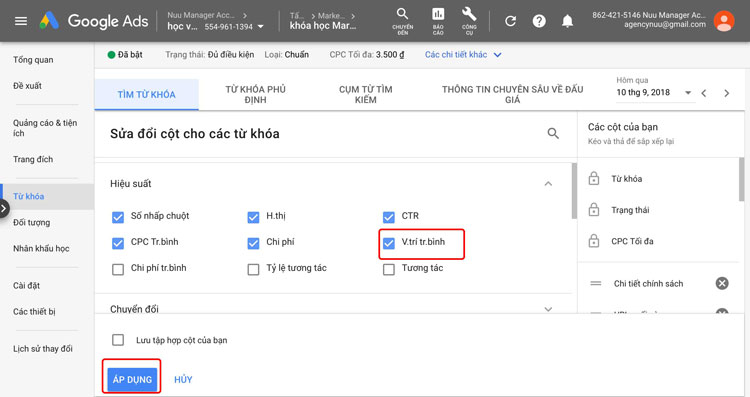Open the account profile avatar
The image size is (750, 397).
pos(724,21)
